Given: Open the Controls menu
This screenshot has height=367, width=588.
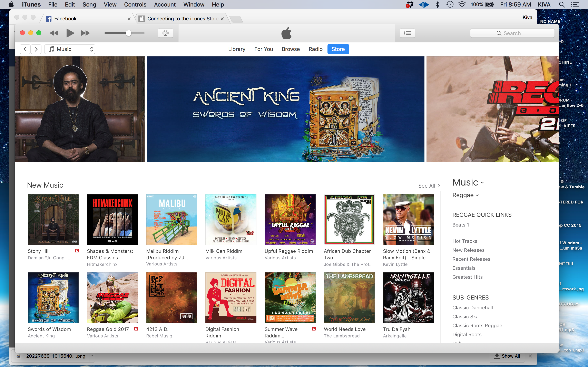Looking at the screenshot, I should (x=135, y=5).
